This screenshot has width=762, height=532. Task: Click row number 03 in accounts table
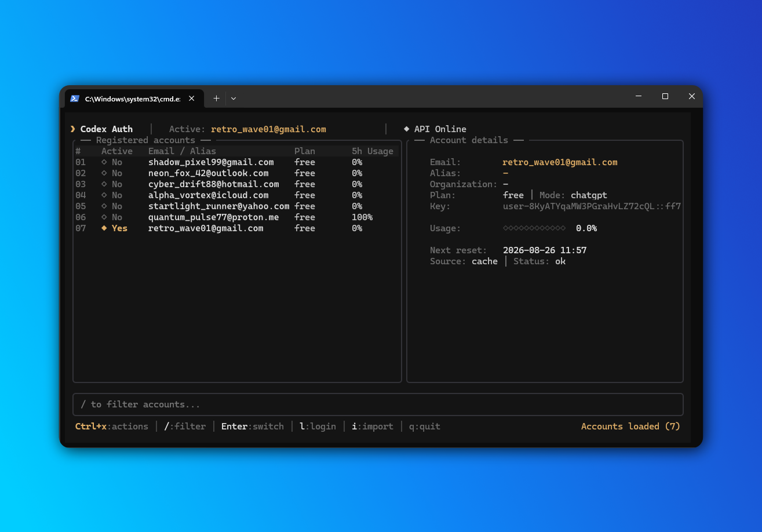(x=81, y=184)
